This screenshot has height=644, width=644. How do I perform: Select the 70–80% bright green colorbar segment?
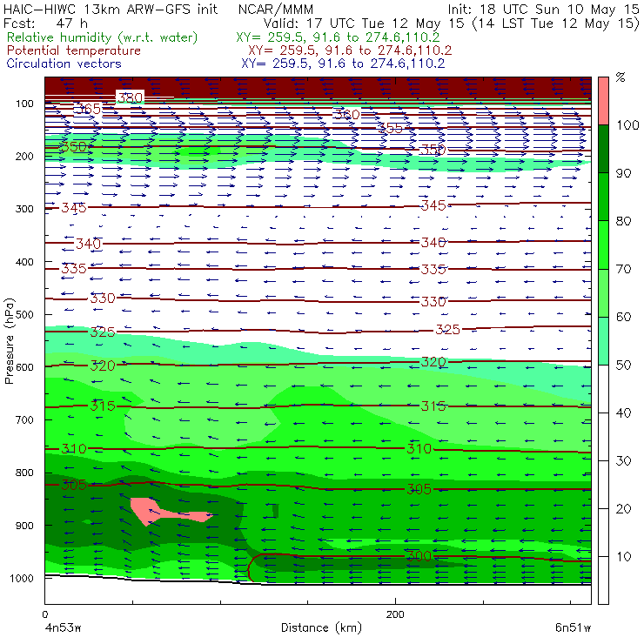point(603,245)
